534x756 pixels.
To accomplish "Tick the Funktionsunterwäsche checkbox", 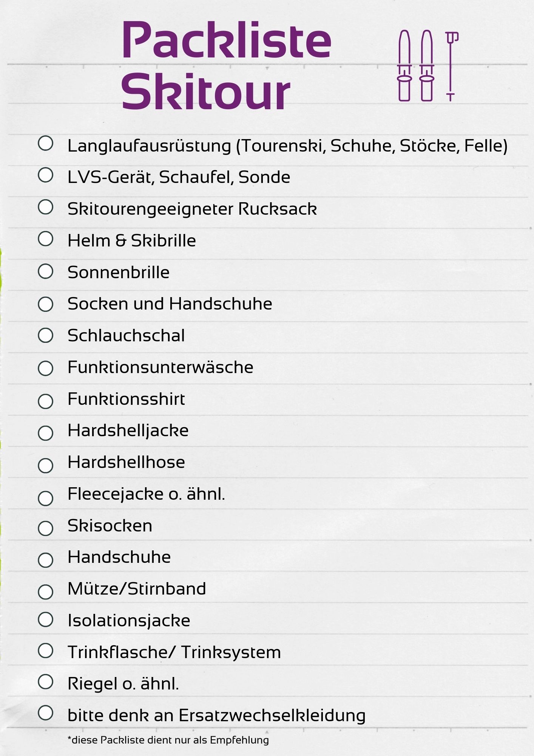I will pyautogui.click(x=46, y=368).
